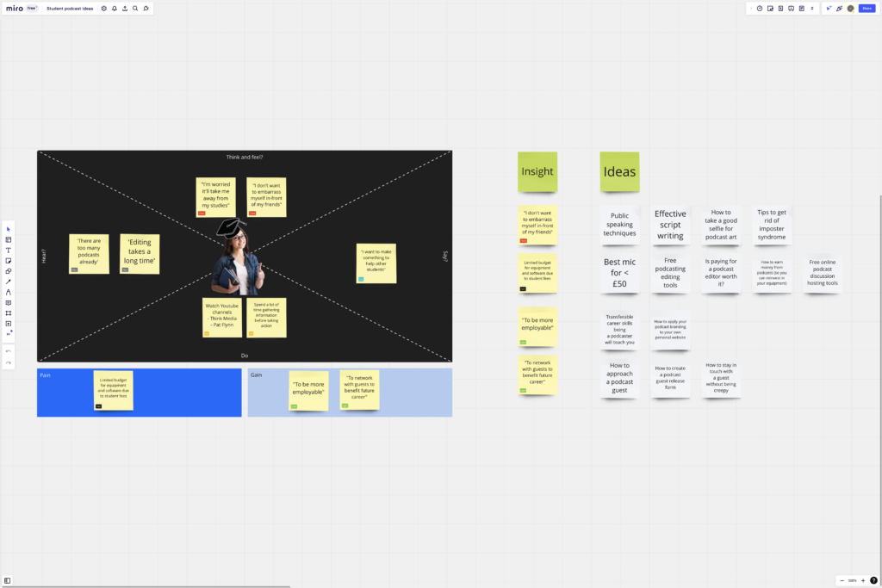882x588 pixels.
Task: Click the Undo arrow
Action: point(8,351)
